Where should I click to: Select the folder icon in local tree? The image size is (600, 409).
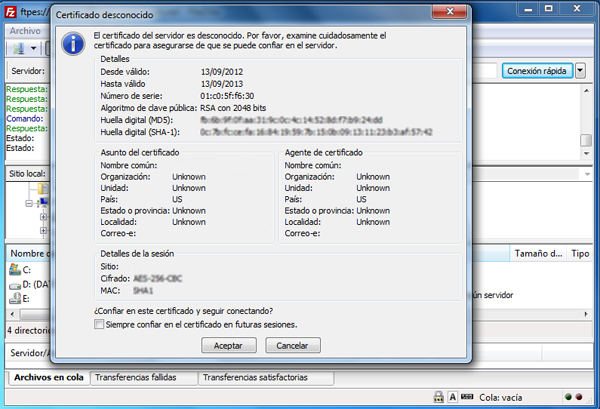tap(44, 189)
